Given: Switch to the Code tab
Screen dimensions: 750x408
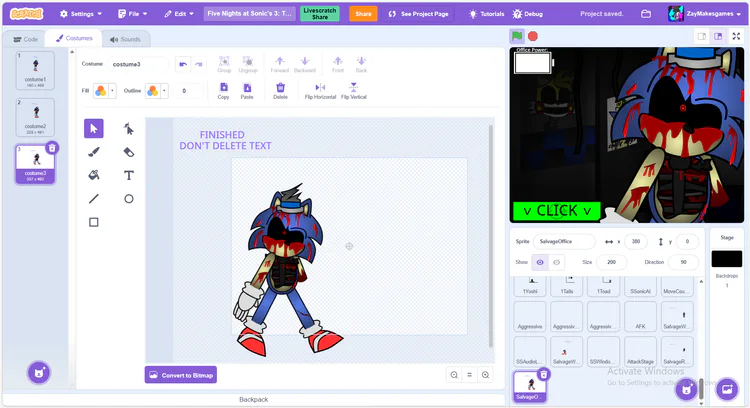Looking at the screenshot, I should [26, 39].
